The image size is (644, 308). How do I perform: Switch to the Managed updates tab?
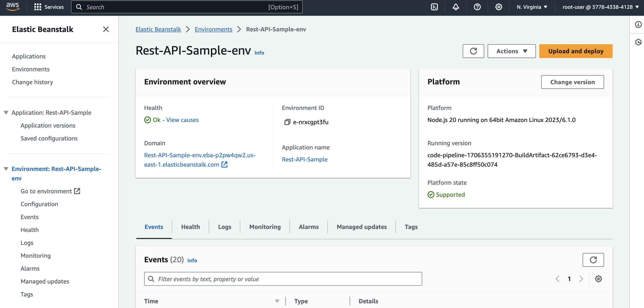pos(361,227)
